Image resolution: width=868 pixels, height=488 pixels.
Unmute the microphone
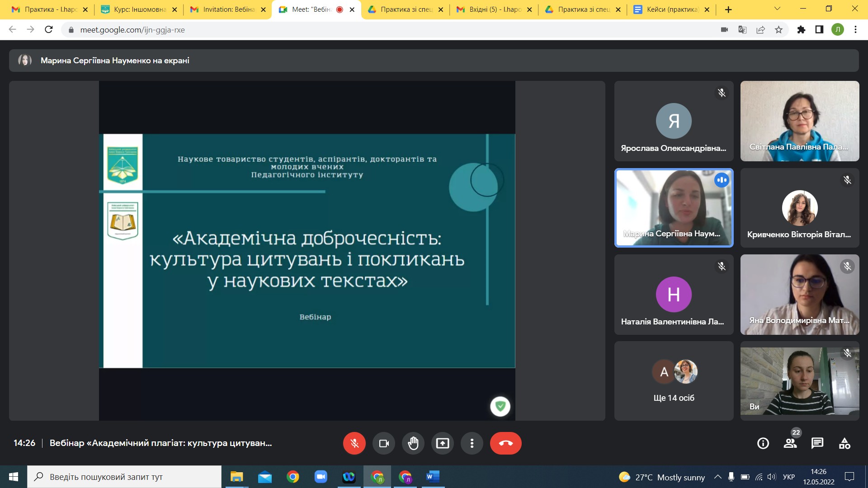(x=354, y=443)
